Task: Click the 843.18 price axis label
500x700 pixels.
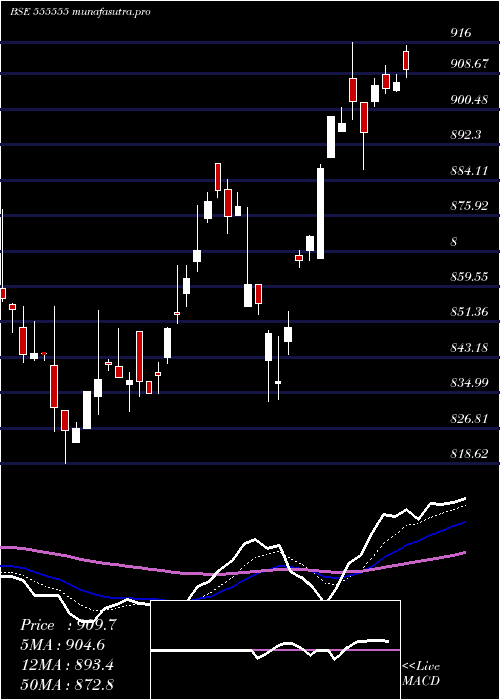Action: click(x=469, y=347)
